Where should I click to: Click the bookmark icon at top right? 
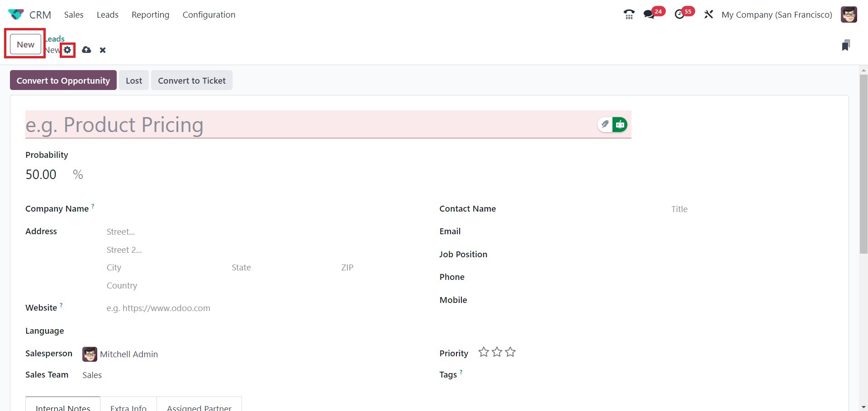[846, 45]
